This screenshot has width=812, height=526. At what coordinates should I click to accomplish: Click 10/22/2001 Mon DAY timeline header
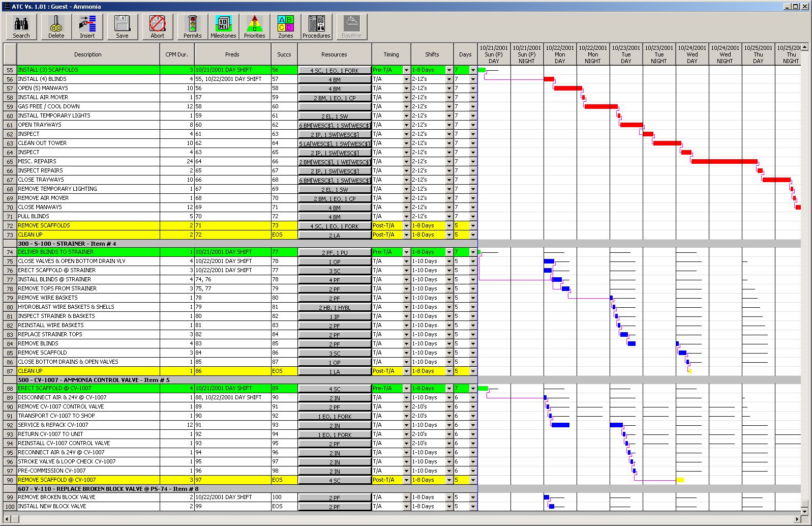(x=560, y=54)
